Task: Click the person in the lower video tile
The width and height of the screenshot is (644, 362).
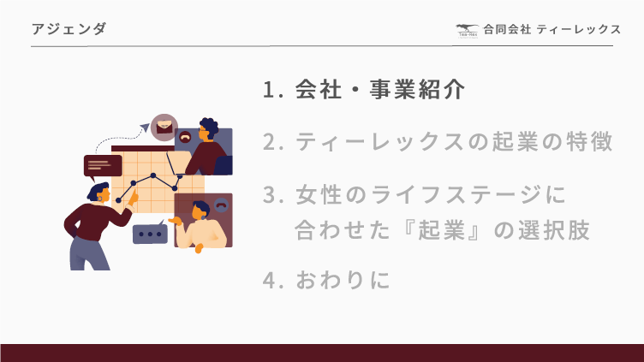Action: (200, 226)
